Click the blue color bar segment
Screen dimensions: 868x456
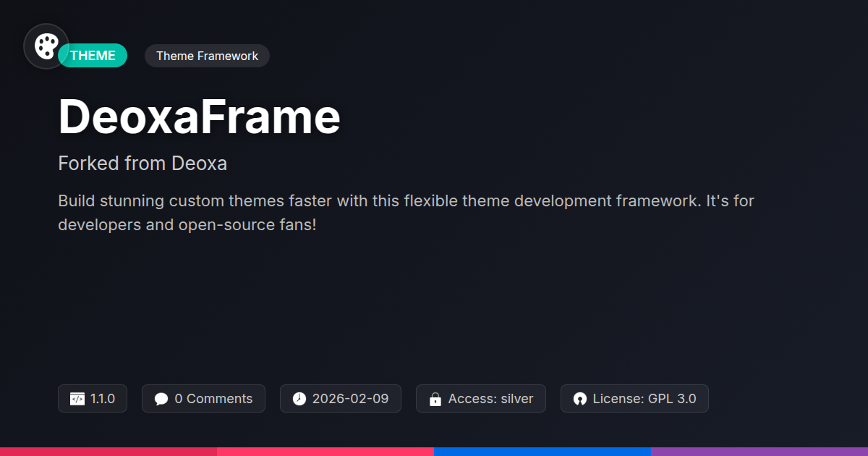coord(542,451)
